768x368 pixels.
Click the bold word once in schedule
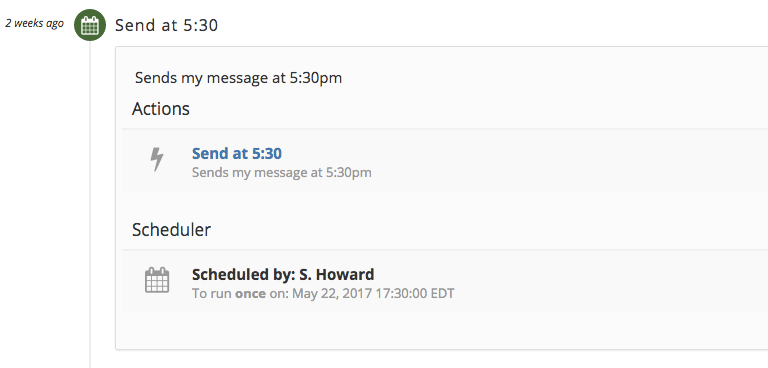pos(251,294)
